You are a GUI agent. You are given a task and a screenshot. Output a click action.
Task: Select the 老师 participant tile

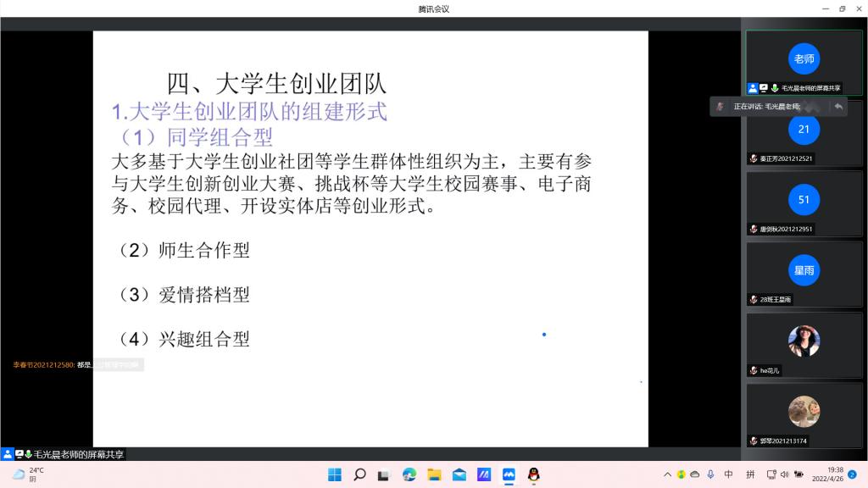[x=804, y=58]
